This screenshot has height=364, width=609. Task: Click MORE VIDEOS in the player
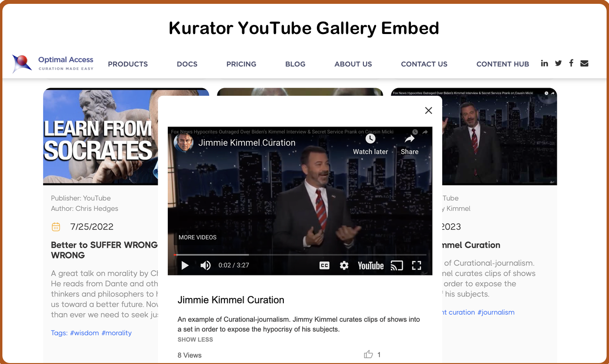pos(198,237)
